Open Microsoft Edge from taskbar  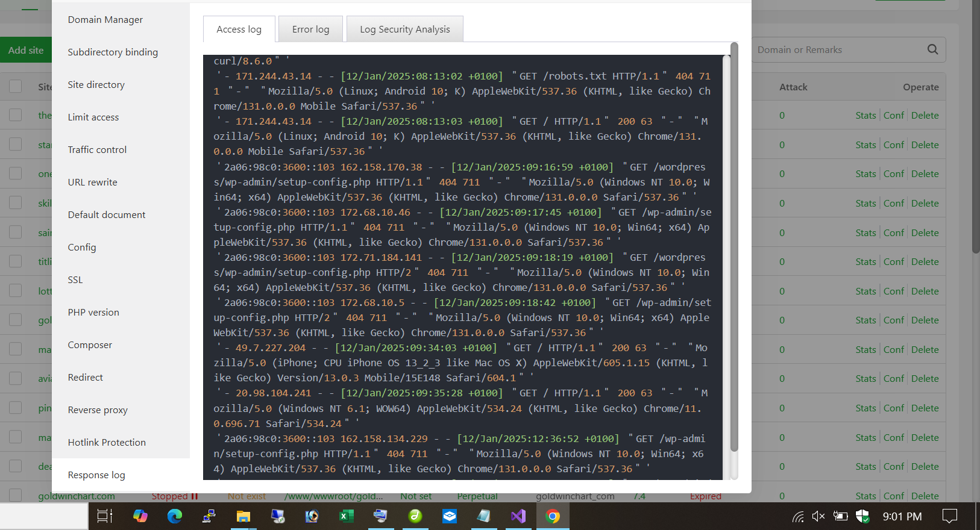(x=175, y=516)
